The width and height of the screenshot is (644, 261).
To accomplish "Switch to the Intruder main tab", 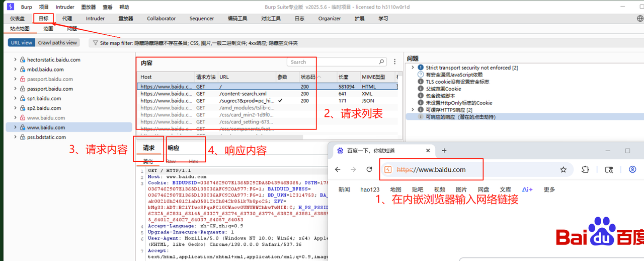I will pyautogui.click(x=95, y=19).
